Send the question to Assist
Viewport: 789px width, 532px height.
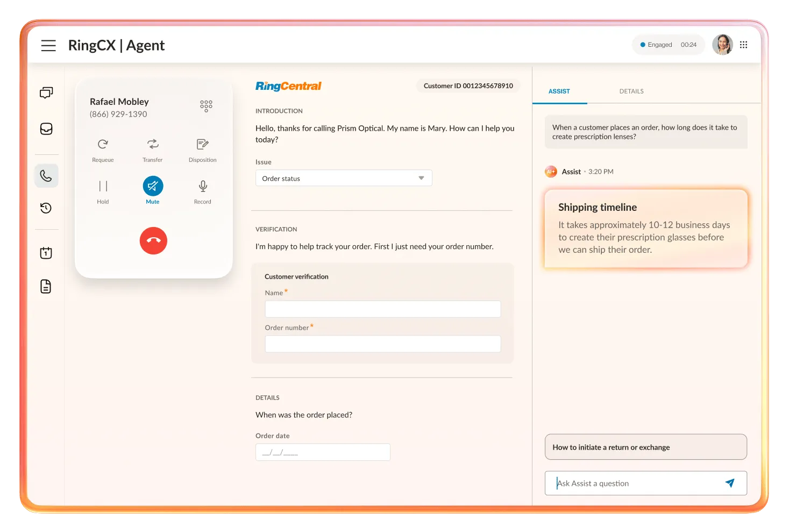click(730, 483)
